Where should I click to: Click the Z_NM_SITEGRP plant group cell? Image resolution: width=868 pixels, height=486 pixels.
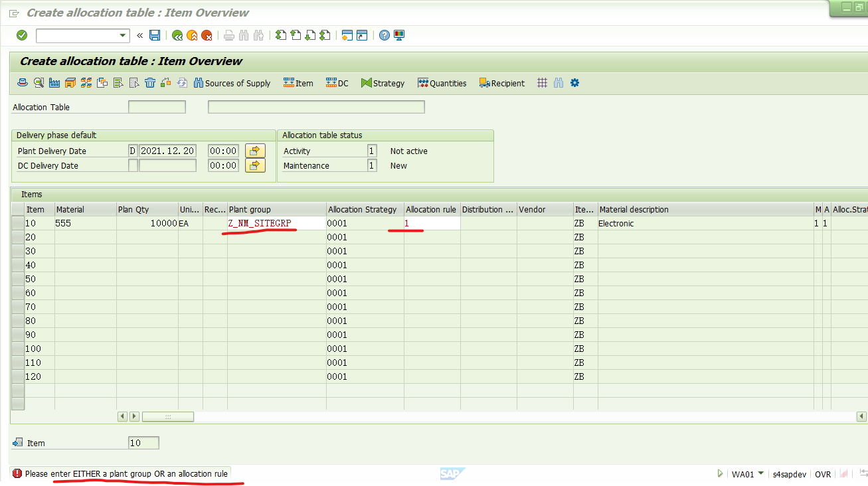pyautogui.click(x=276, y=223)
